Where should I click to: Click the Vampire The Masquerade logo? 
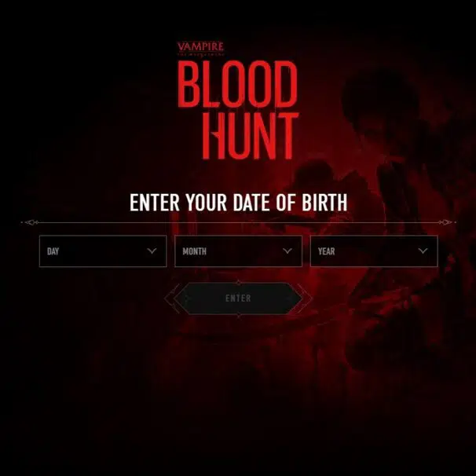[200, 49]
